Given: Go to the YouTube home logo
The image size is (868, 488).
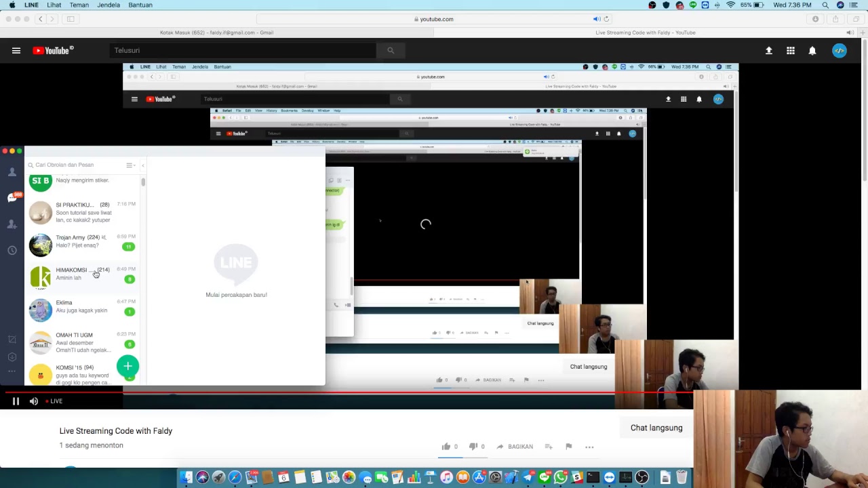Looking at the screenshot, I should tap(53, 50).
